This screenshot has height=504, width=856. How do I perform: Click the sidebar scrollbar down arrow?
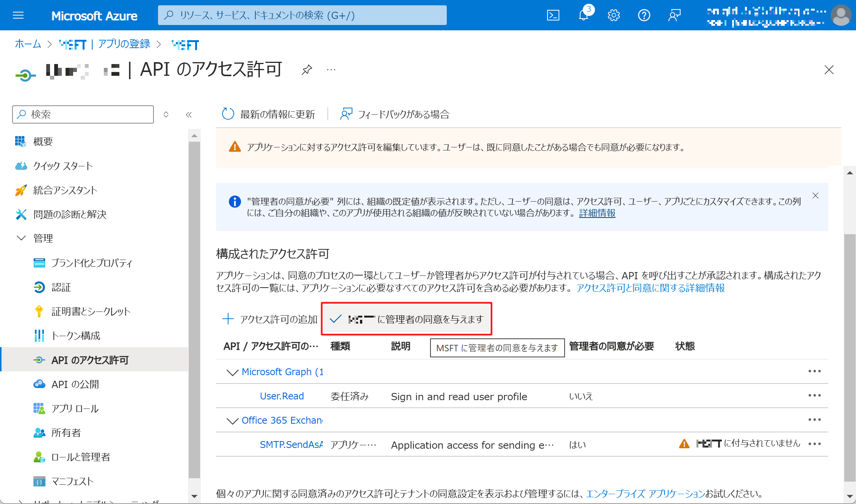[x=194, y=496]
